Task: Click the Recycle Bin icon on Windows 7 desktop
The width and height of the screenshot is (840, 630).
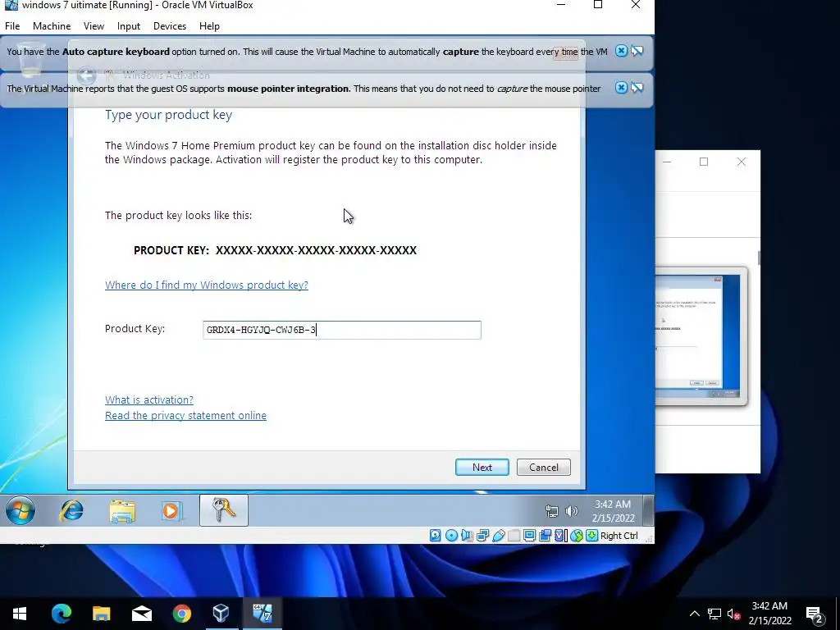Action: click(x=30, y=59)
